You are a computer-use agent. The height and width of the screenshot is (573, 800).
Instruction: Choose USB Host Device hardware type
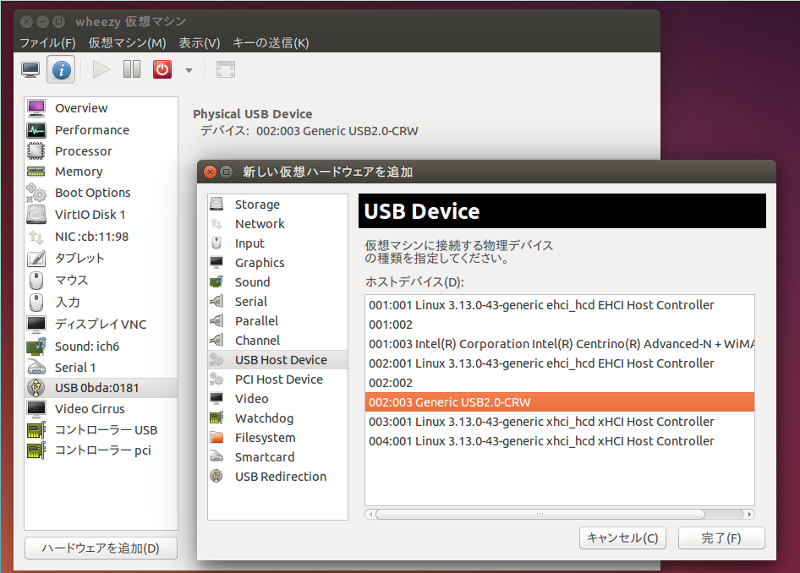278,360
